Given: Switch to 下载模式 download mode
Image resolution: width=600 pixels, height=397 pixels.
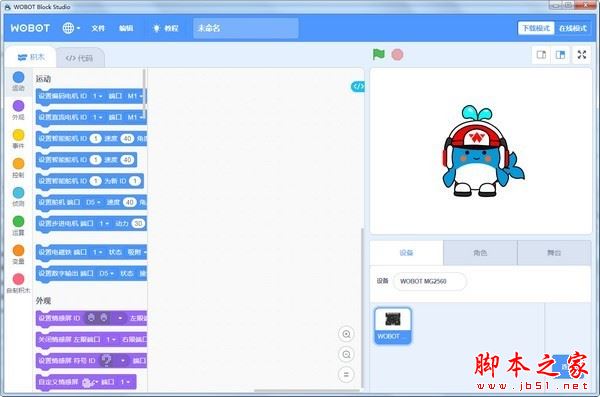Looking at the screenshot, I should point(536,28).
